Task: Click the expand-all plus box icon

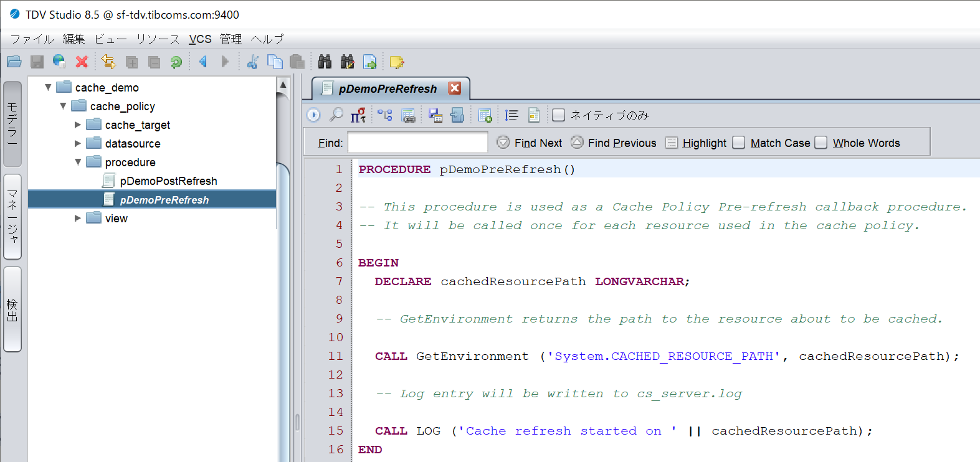Action: [x=131, y=62]
